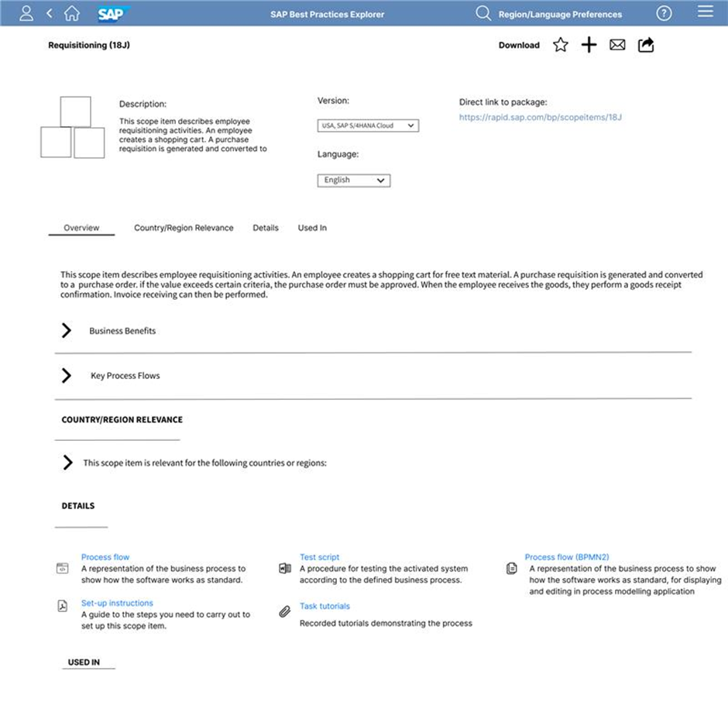Screen dimensions: 728x702
Task: Open Region/Language Preferences
Action: coord(559,12)
